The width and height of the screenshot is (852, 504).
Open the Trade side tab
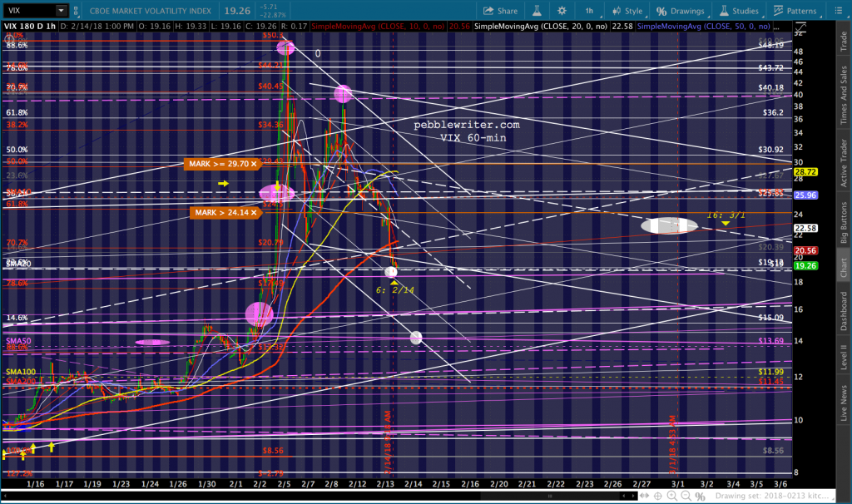point(843,43)
